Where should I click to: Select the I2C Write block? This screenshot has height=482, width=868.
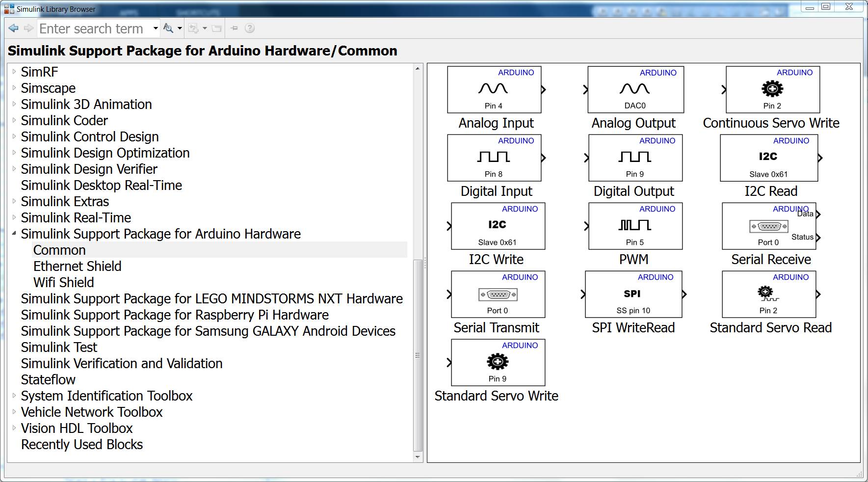pos(498,226)
